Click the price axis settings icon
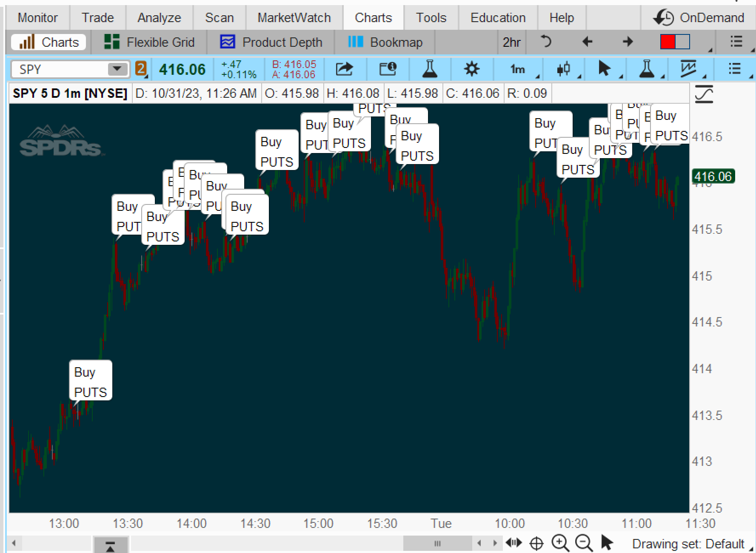 [704, 94]
